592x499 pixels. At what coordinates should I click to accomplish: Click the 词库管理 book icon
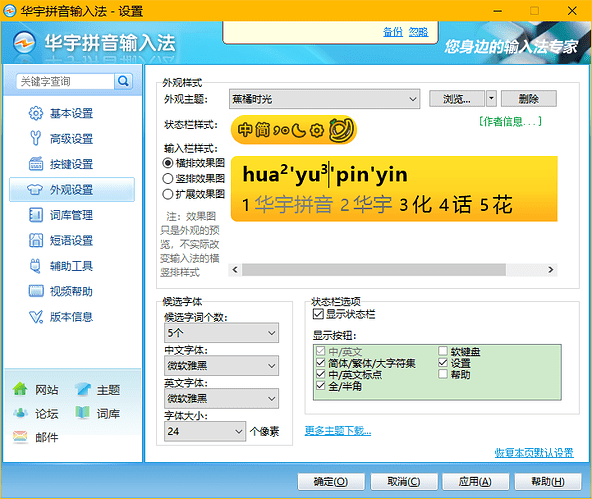[x=36, y=215]
